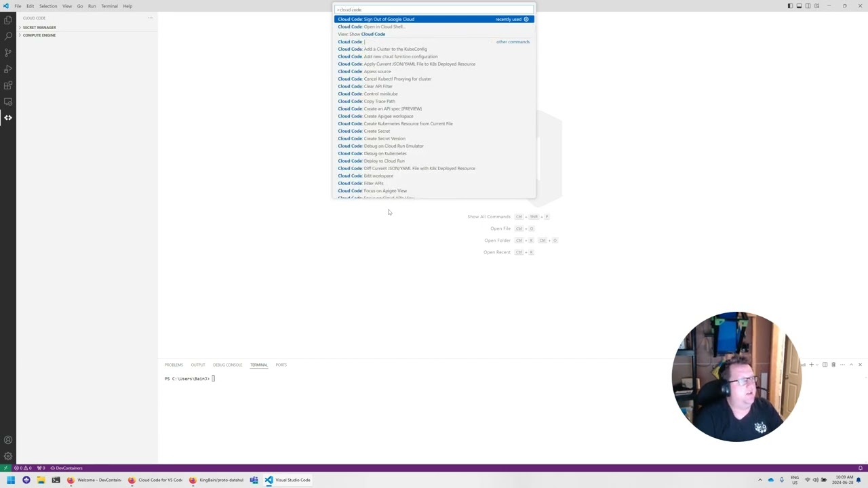The width and height of the screenshot is (868, 488).
Task: Open the File menu
Action: [x=18, y=6]
